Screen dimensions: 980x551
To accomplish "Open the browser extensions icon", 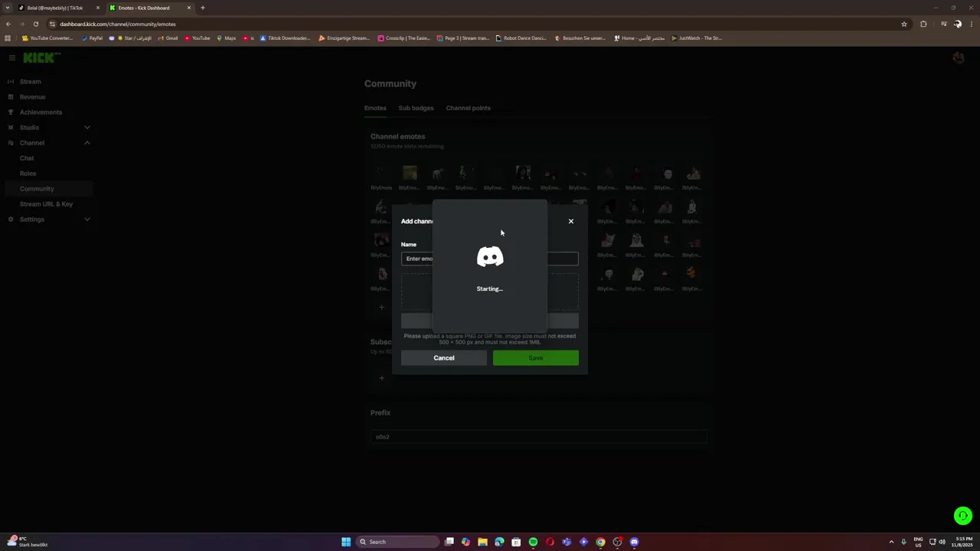I will [x=923, y=24].
